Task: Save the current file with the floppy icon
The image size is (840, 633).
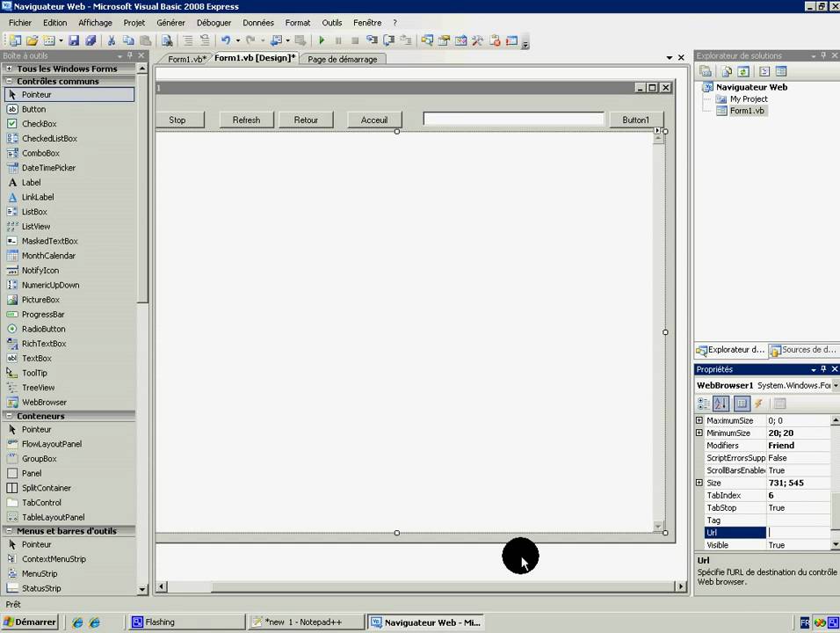Action: (74, 40)
